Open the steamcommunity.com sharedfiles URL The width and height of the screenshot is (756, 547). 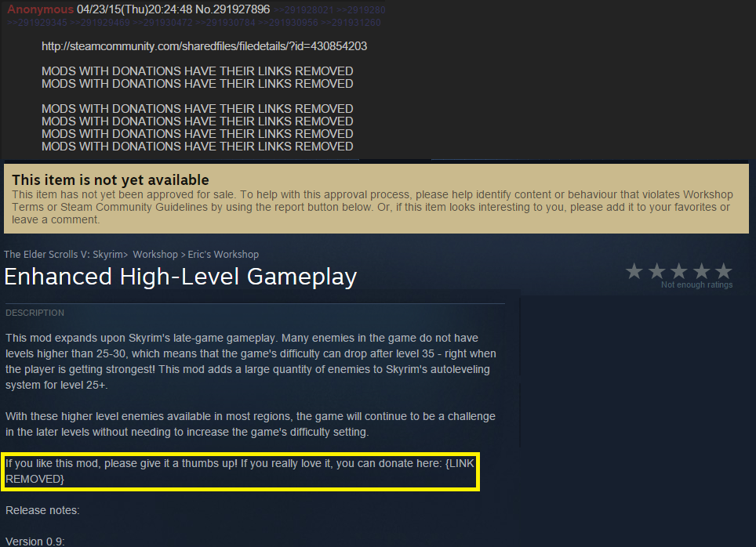205,46
